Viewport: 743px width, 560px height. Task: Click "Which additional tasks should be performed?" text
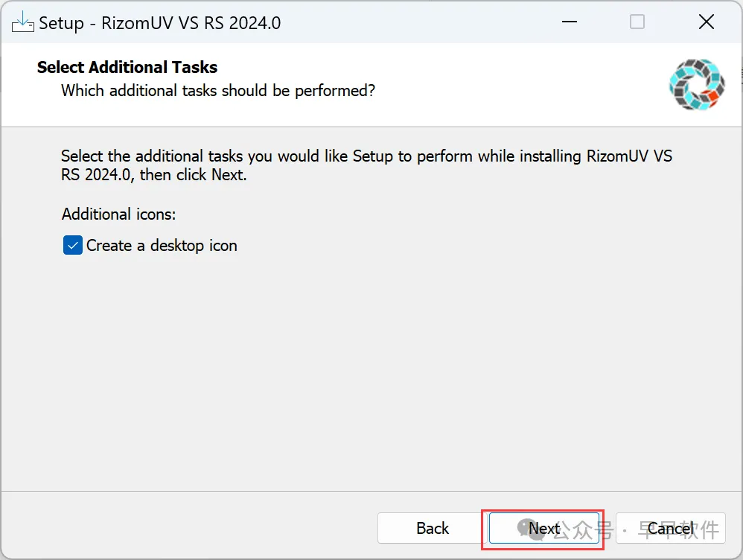click(218, 91)
